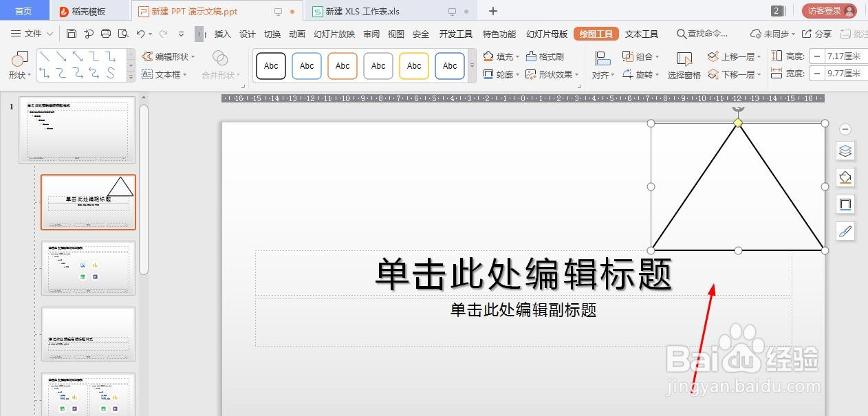Click the Group (组合) icon
This screenshot has height=416, width=868.
point(628,56)
